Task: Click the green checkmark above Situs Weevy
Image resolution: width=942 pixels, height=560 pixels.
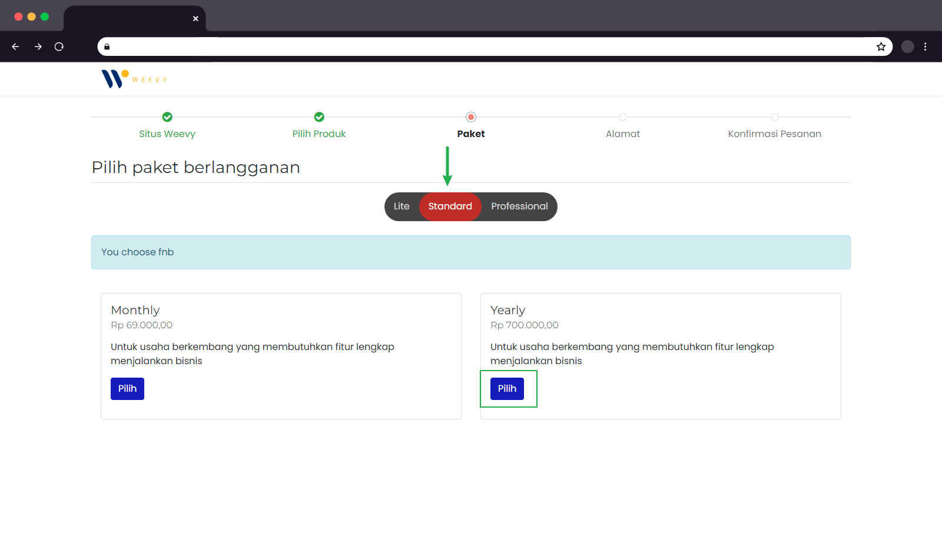Action: (167, 117)
